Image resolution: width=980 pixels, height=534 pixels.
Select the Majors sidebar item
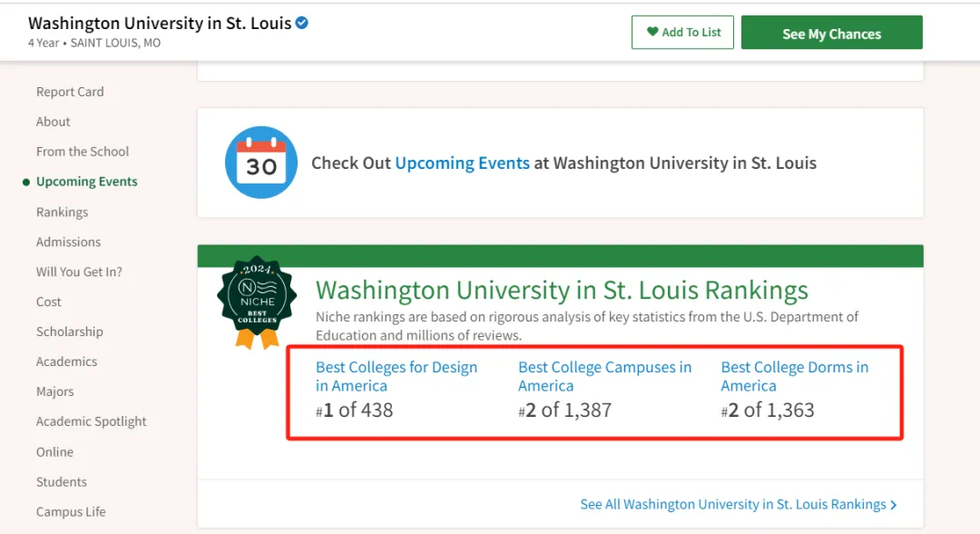coord(55,392)
